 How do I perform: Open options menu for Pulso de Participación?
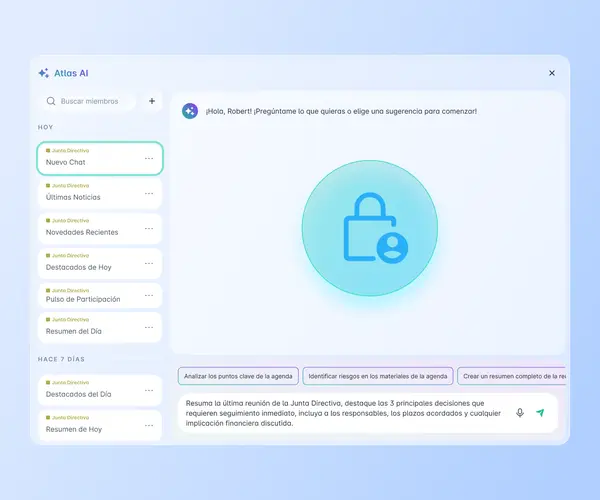tap(149, 296)
